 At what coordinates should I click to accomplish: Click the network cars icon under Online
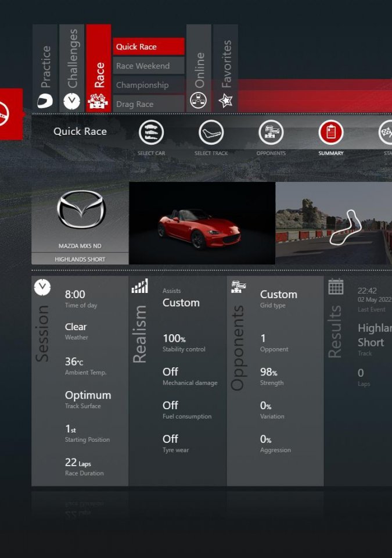[198, 101]
